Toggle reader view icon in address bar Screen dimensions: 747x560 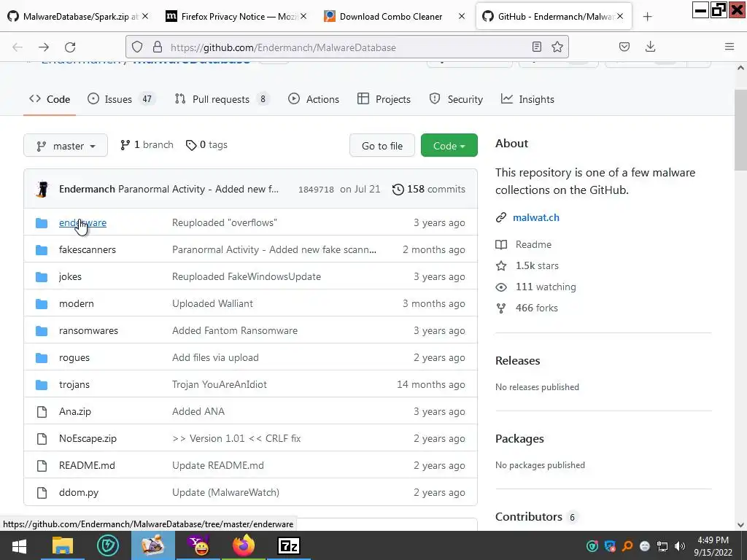coord(537,47)
